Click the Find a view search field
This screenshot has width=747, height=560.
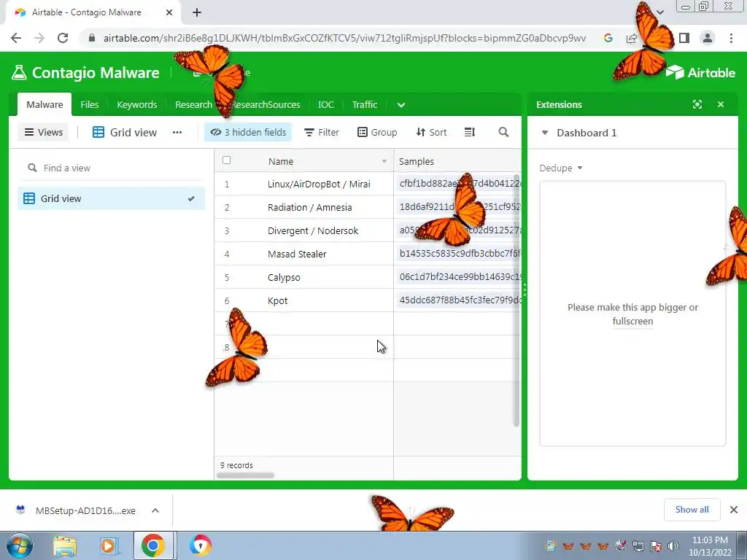(112, 168)
